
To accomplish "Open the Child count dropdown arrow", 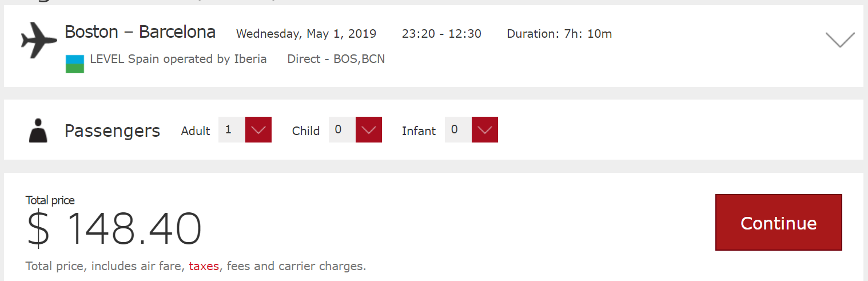I will (x=369, y=130).
